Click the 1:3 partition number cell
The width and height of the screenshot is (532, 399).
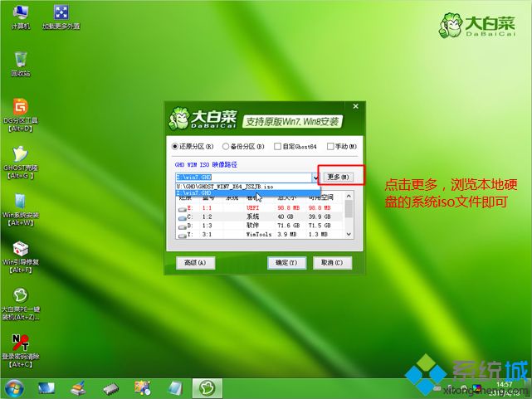(x=207, y=226)
